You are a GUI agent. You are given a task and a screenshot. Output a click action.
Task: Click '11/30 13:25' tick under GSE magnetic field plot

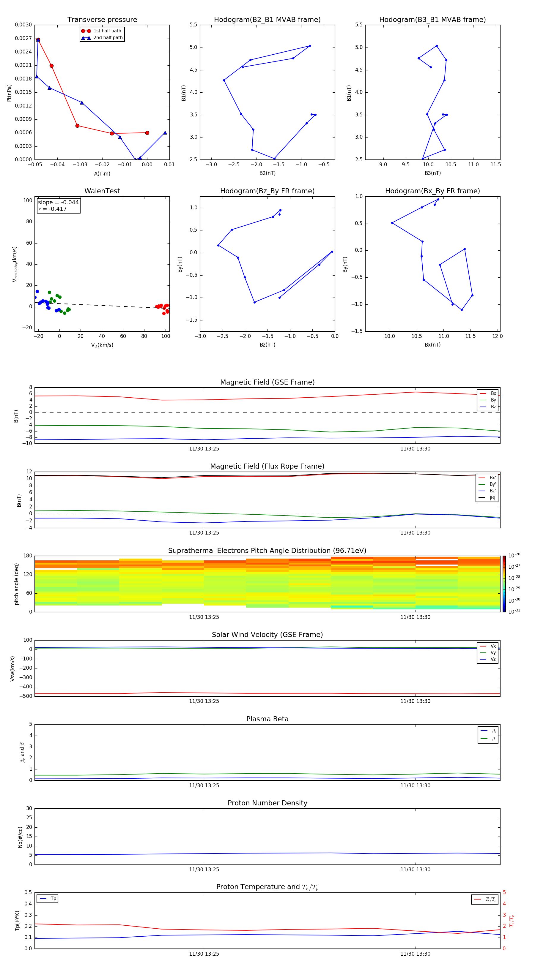(x=204, y=449)
